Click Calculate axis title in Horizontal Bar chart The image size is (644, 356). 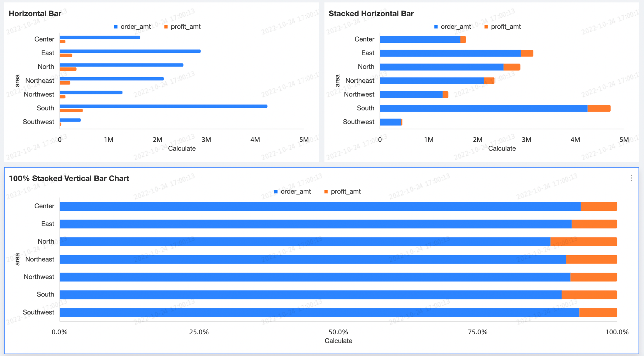(x=182, y=149)
